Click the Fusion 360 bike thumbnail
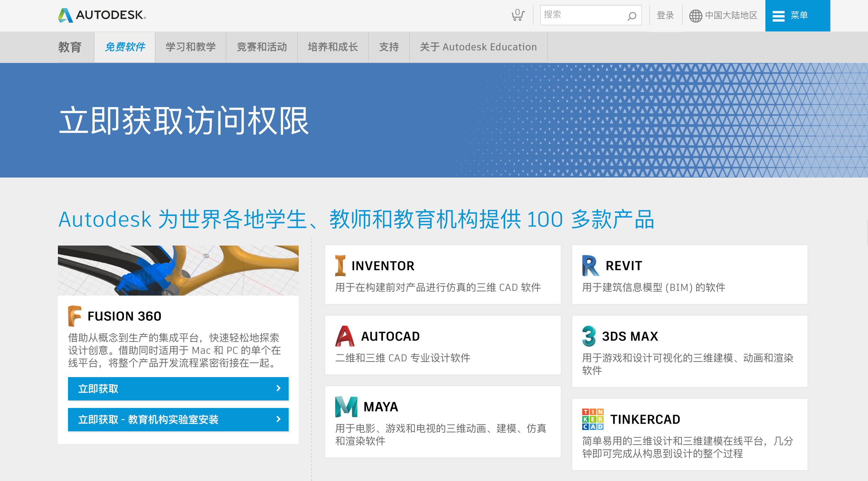 coord(178,270)
